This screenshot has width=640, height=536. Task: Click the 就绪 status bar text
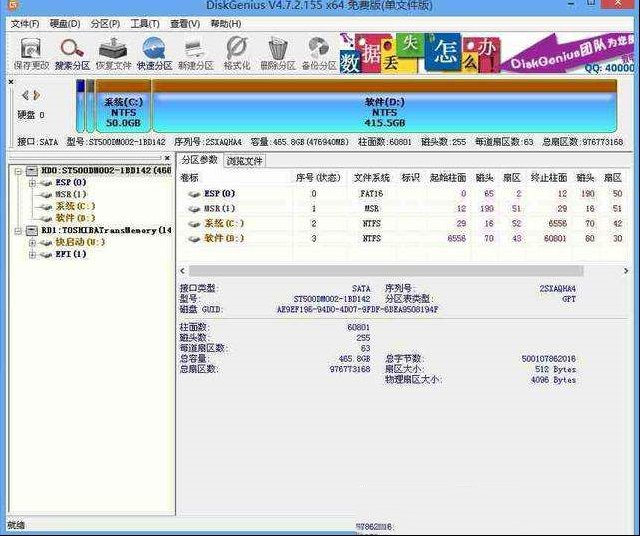pyautogui.click(x=16, y=525)
